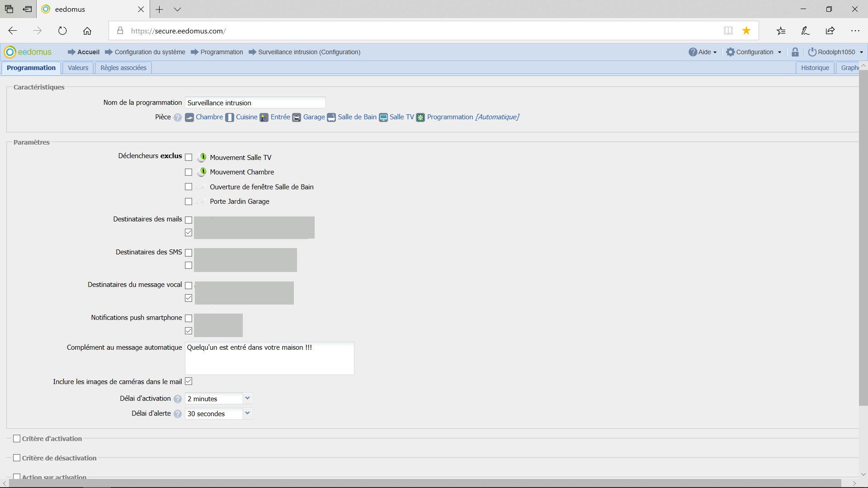Open reading view icon in address bar
This screenshot has height=488, width=868.
tap(728, 31)
